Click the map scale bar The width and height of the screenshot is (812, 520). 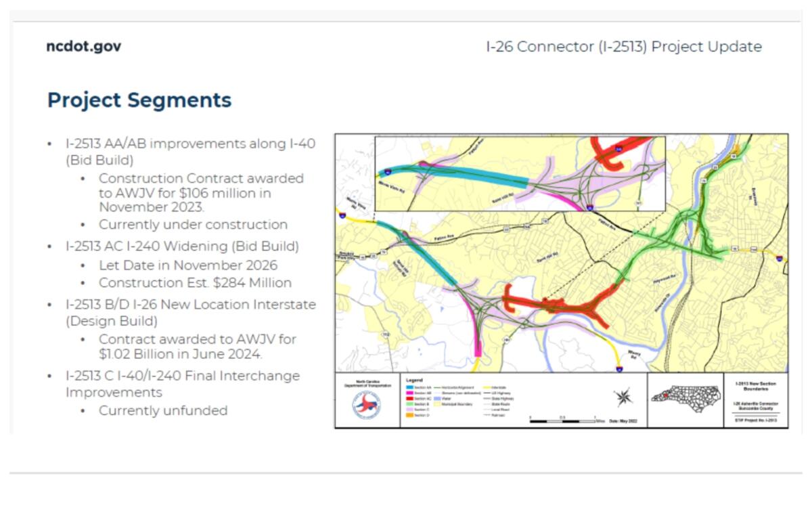pyautogui.click(x=562, y=421)
